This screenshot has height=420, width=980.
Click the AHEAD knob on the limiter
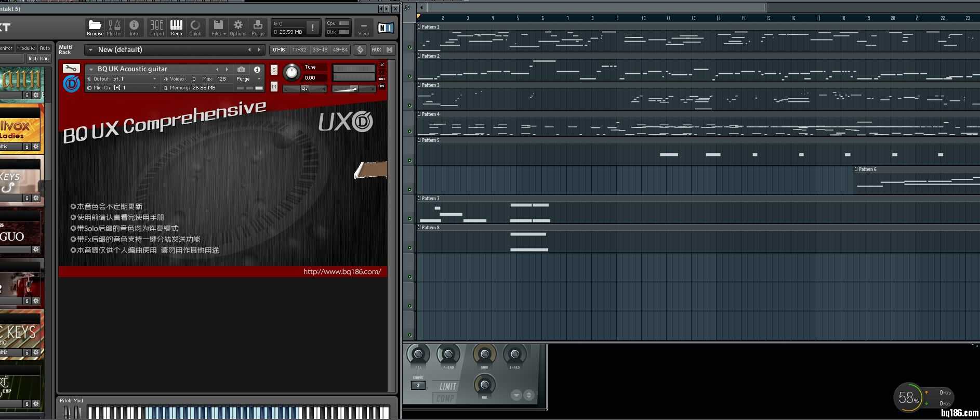[448, 355]
